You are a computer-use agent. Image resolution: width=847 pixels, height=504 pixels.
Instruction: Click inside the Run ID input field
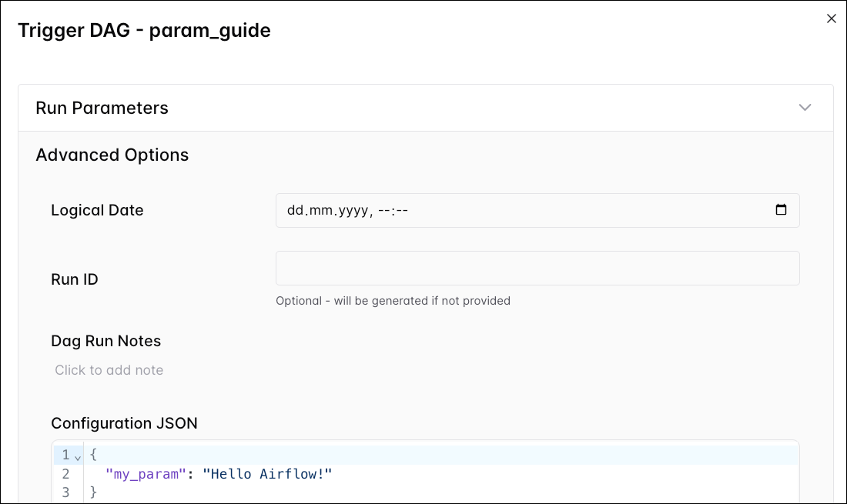pyautogui.click(x=537, y=267)
